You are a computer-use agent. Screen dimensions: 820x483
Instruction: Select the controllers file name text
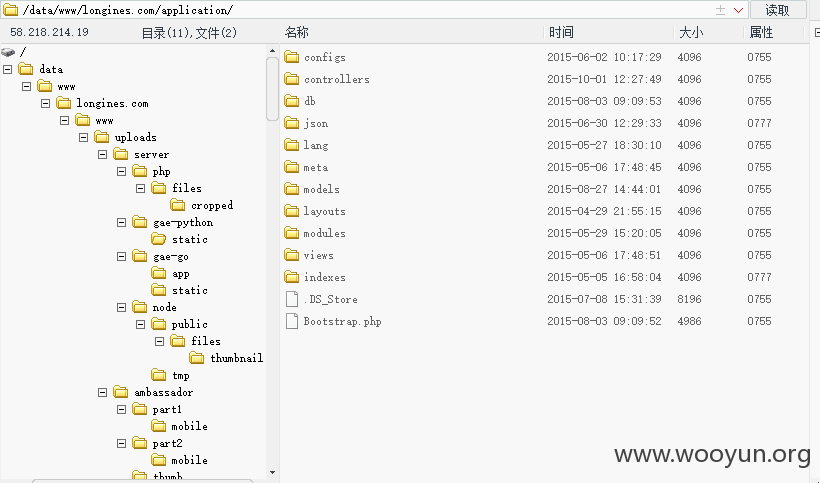pyautogui.click(x=337, y=79)
